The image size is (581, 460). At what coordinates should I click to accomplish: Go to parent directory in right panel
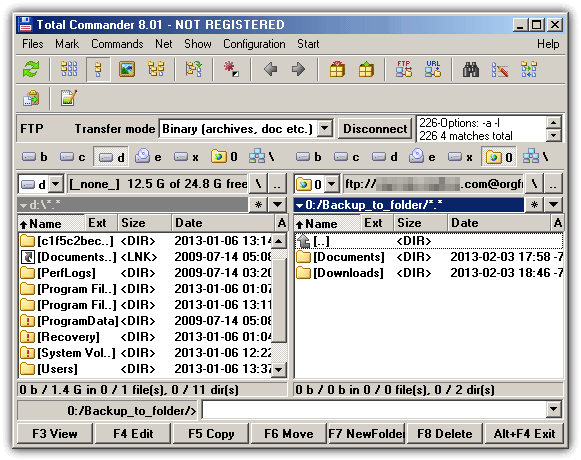553,184
